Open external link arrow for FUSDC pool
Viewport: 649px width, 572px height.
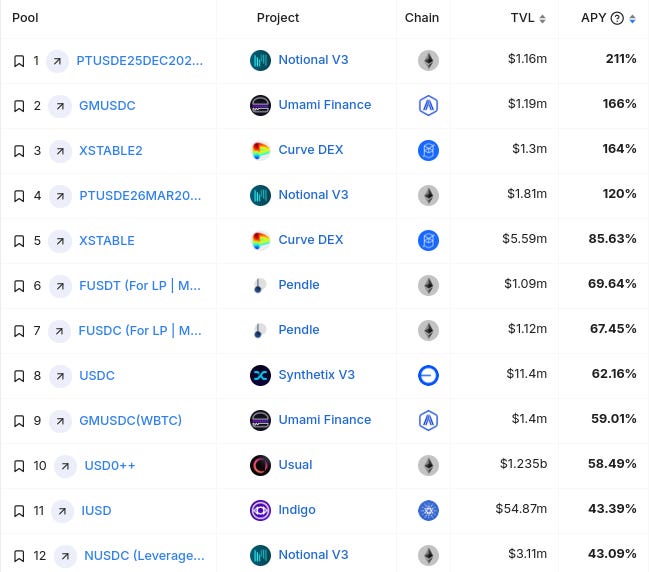[x=59, y=331]
